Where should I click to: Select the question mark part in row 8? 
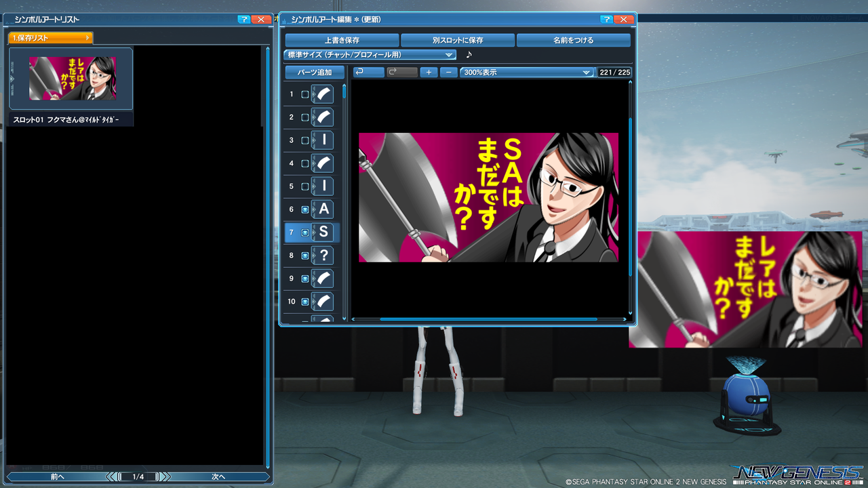click(323, 256)
